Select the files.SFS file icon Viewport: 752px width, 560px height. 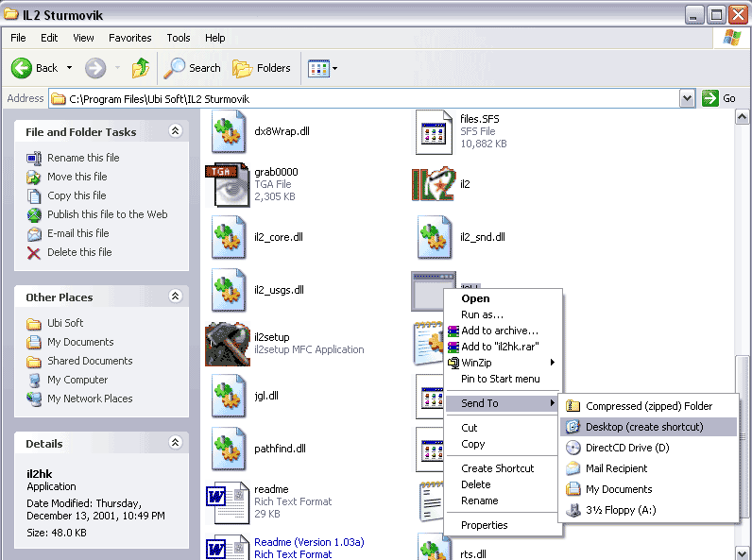[x=434, y=132]
